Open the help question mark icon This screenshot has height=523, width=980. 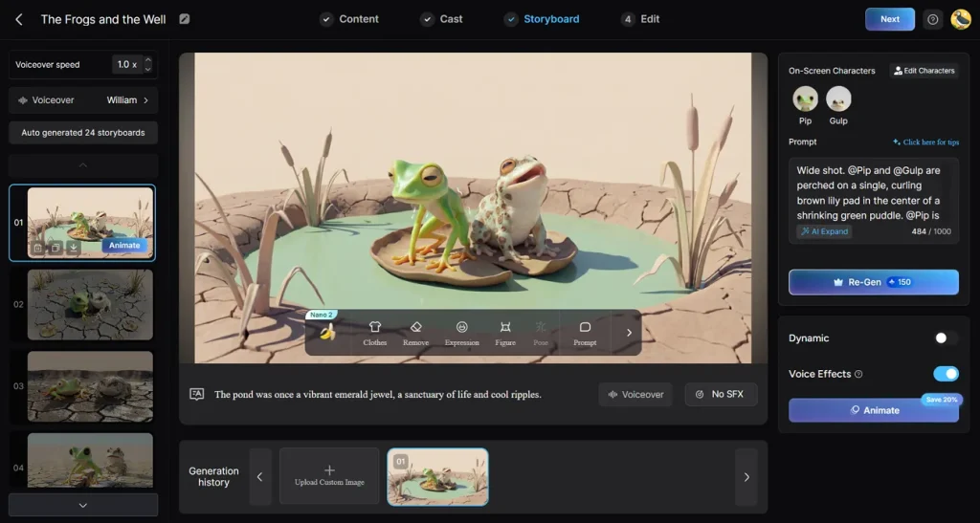click(x=932, y=19)
